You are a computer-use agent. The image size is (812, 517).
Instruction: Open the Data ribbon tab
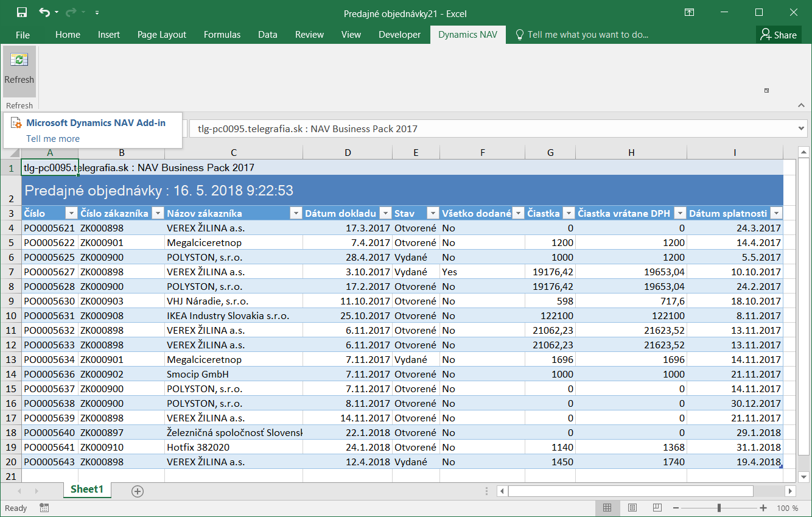click(268, 35)
